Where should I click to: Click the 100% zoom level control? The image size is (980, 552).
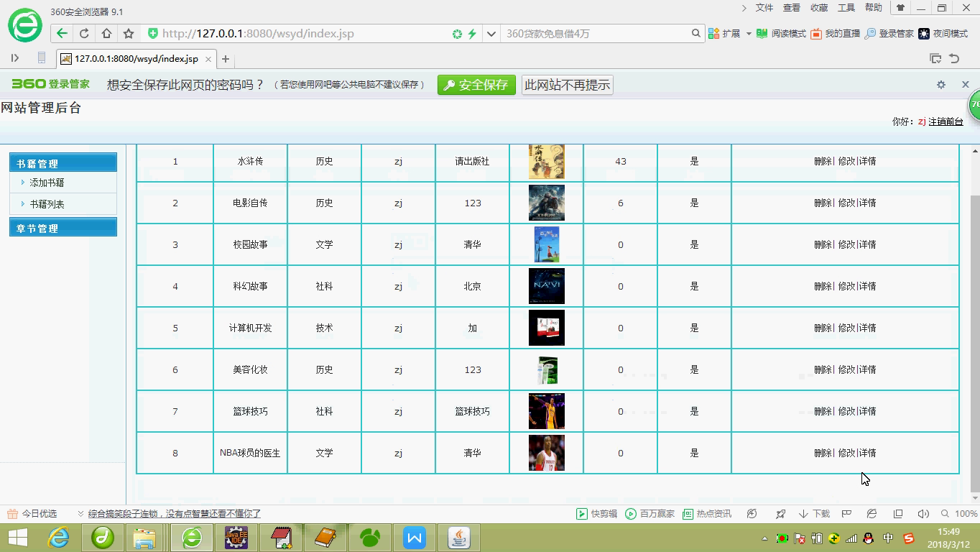pos(959,514)
